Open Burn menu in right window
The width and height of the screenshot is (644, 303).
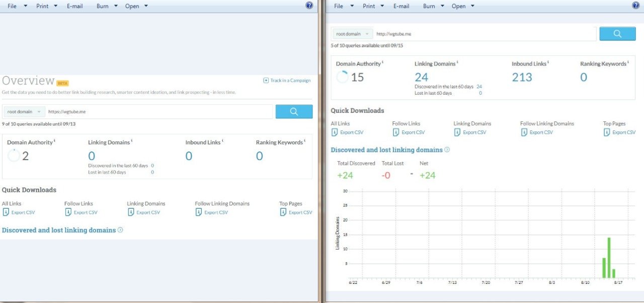coord(429,6)
